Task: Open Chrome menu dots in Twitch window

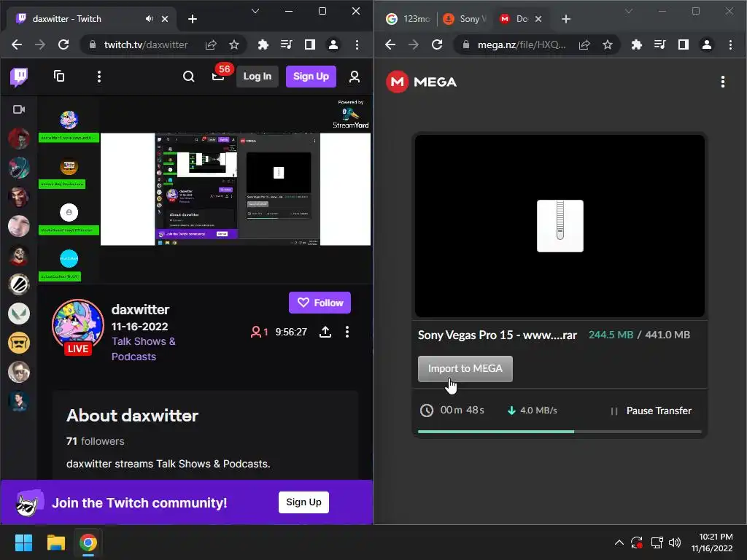Action: (357, 44)
